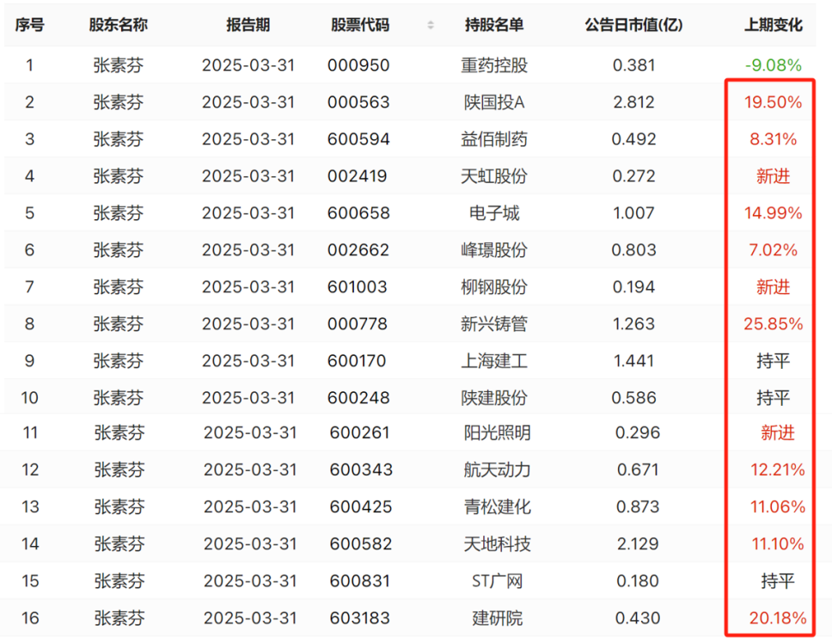Select stock name 陕国投A
832x644 pixels.
pyautogui.click(x=494, y=102)
